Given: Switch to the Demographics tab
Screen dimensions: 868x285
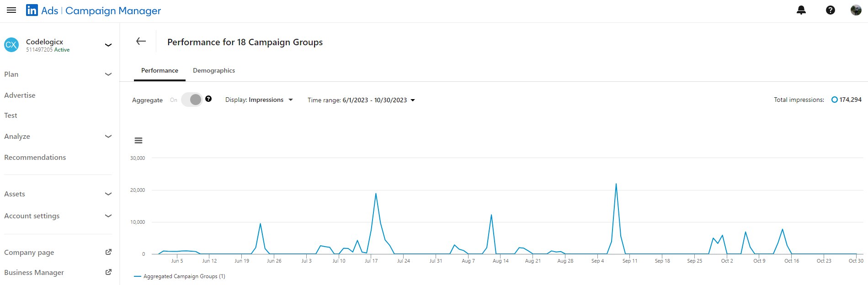Looking at the screenshot, I should tap(214, 70).
